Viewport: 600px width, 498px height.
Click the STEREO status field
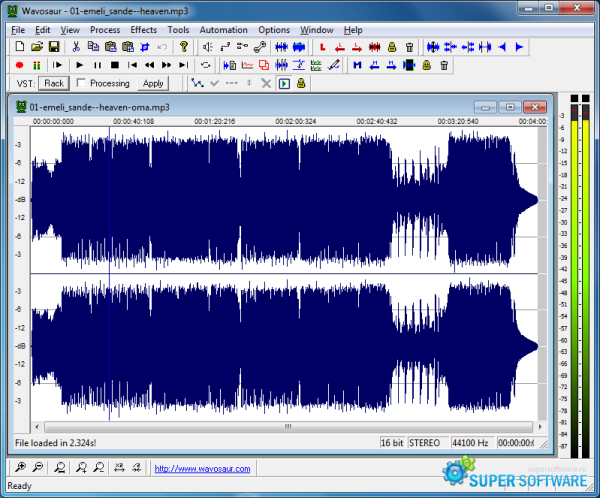click(x=427, y=443)
